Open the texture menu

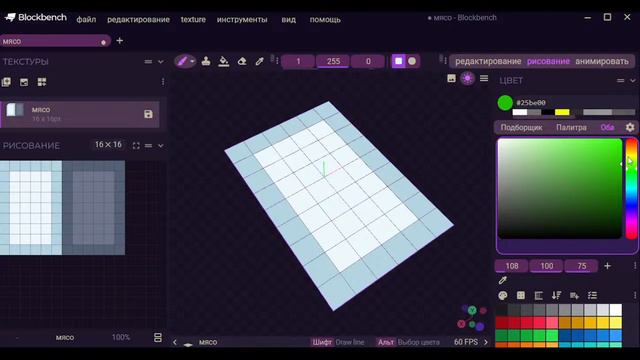[x=193, y=20]
